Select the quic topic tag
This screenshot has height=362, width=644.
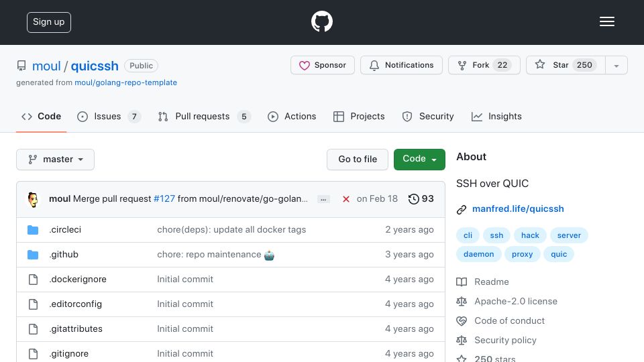[x=559, y=255]
